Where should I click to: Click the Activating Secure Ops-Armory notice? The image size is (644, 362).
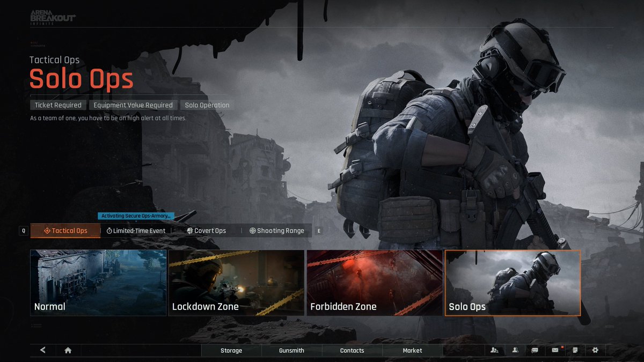(136, 216)
